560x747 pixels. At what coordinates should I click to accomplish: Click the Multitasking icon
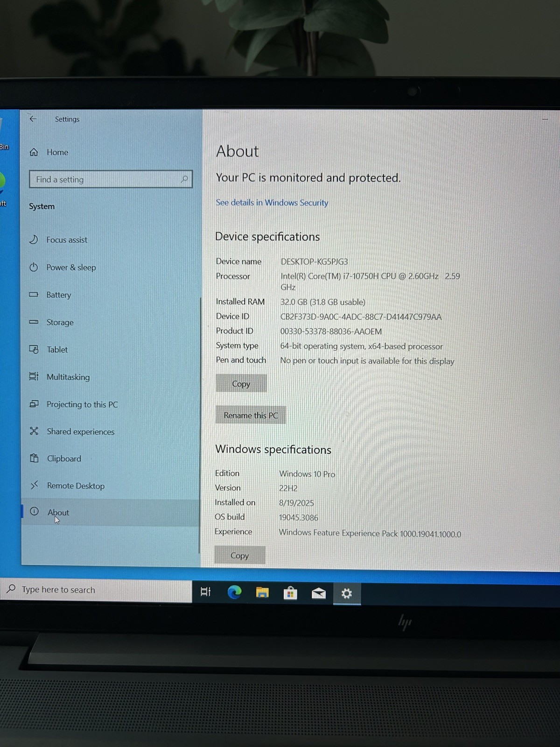[34, 376]
